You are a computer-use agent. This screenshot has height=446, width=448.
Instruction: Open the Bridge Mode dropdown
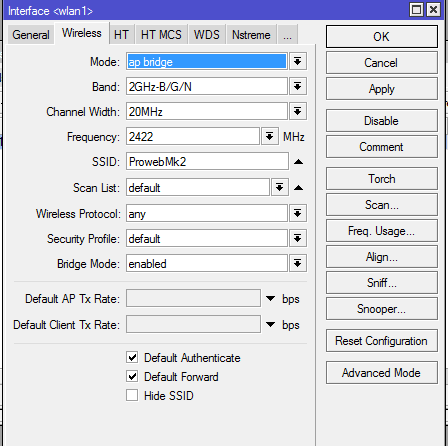298,264
